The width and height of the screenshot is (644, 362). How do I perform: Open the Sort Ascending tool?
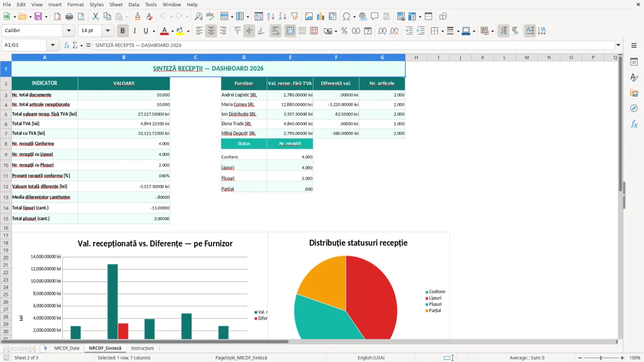coord(271,17)
